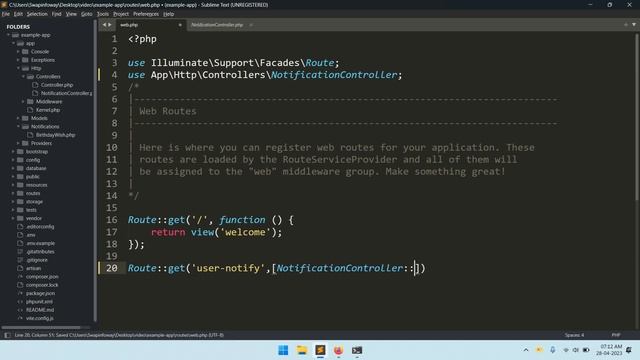The image size is (640, 360).
Task: Open the View menu
Action: click(x=71, y=14)
